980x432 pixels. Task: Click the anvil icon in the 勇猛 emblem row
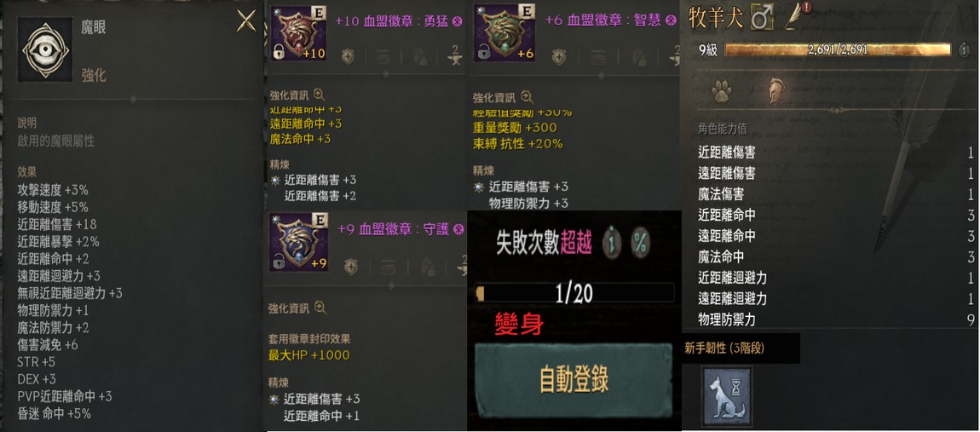click(454, 58)
